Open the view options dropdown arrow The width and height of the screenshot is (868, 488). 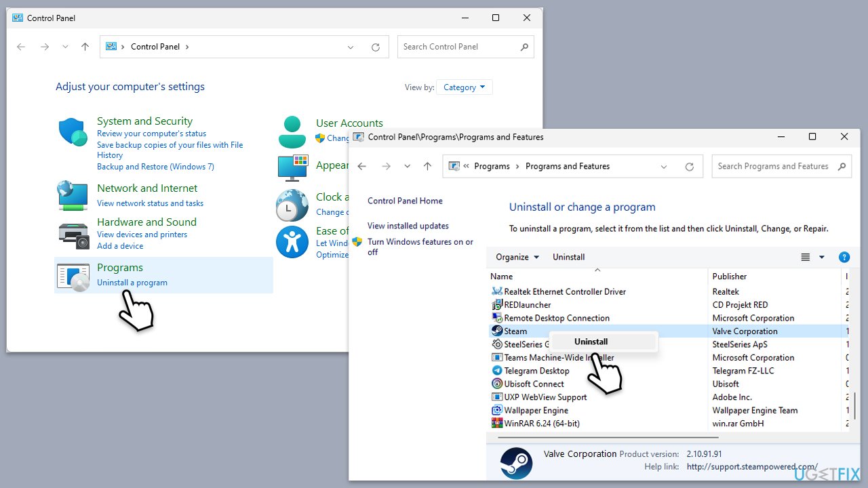[x=822, y=257]
